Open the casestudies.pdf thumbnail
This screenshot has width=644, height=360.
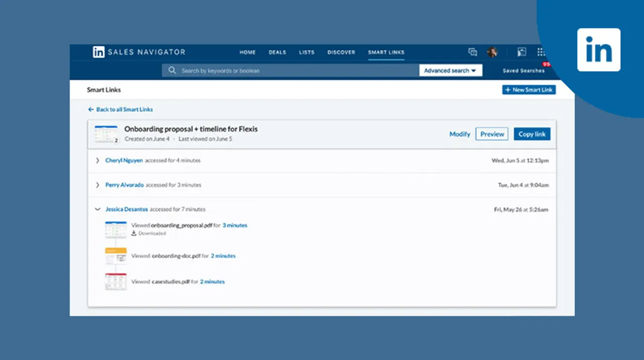click(x=116, y=282)
